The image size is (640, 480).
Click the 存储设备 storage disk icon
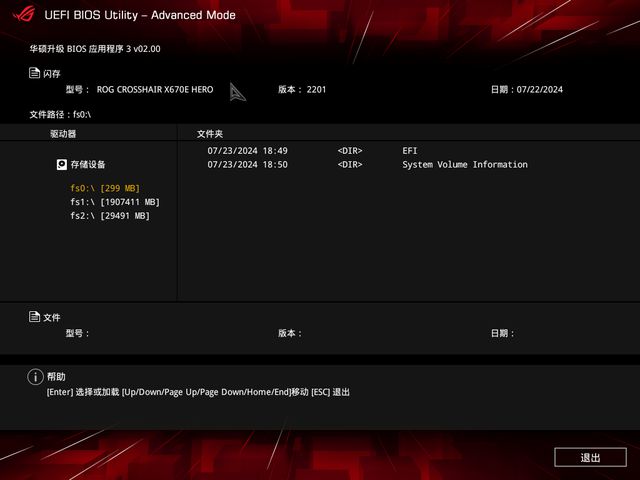[x=62, y=164]
